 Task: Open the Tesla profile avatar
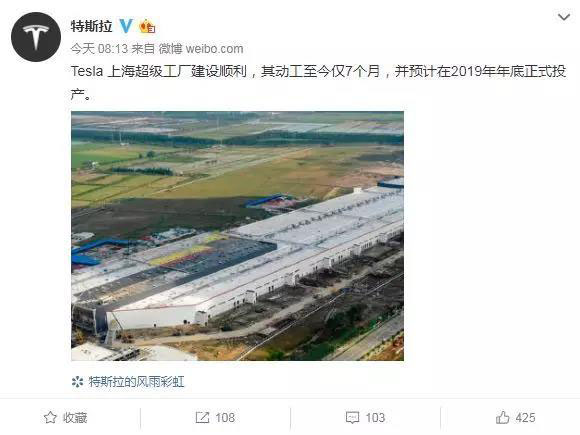pyautogui.click(x=36, y=37)
